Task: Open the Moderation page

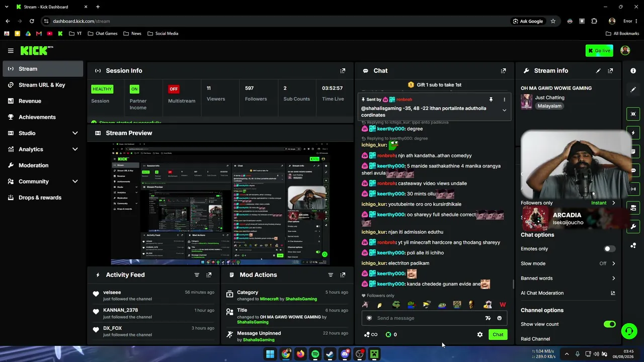Action: pos(43,165)
